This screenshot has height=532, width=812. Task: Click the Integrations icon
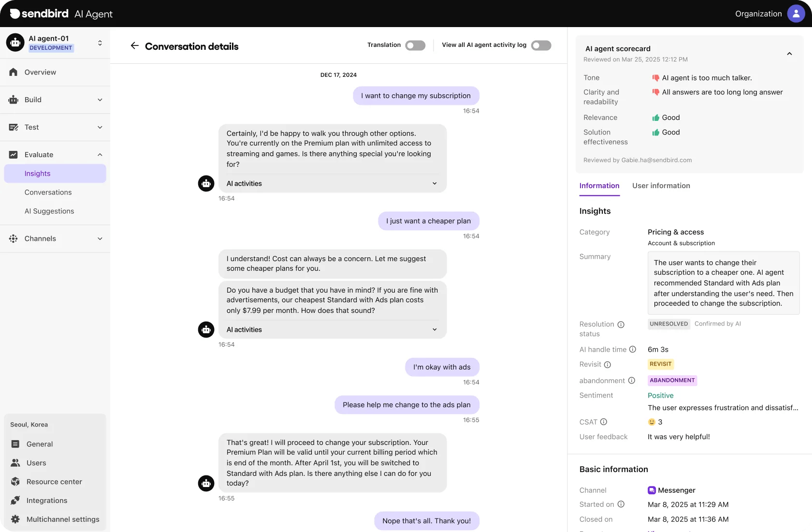click(x=16, y=500)
